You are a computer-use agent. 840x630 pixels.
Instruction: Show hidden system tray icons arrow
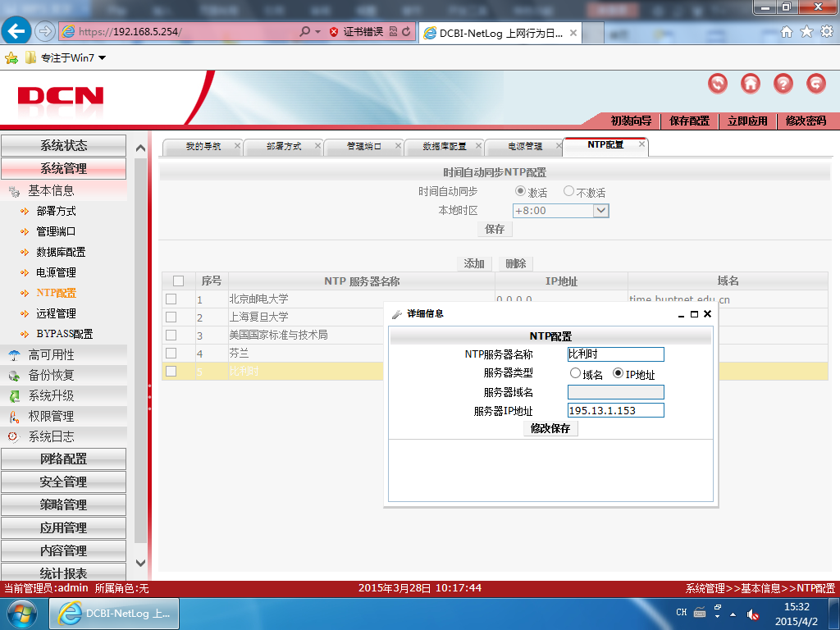tap(733, 614)
